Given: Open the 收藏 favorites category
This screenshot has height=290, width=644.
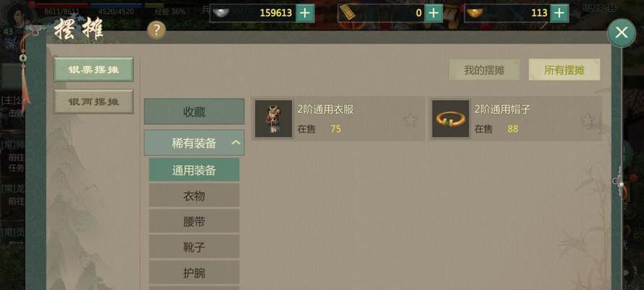Looking at the screenshot, I should click(x=194, y=112).
